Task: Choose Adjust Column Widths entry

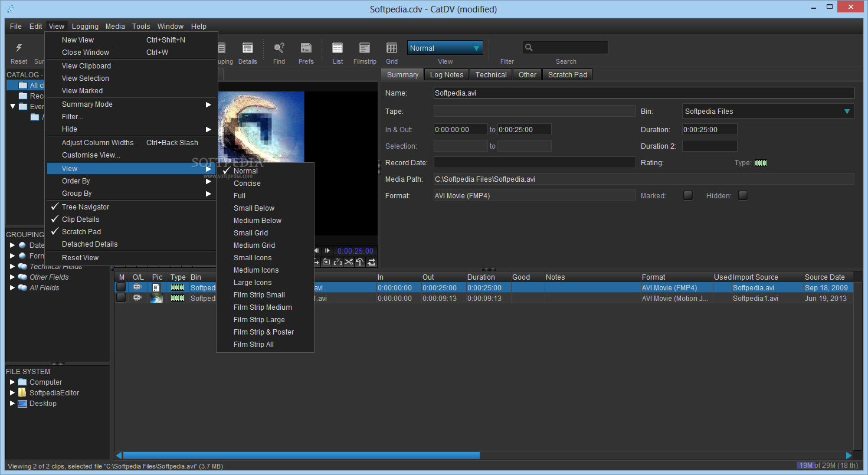Action: (132, 143)
